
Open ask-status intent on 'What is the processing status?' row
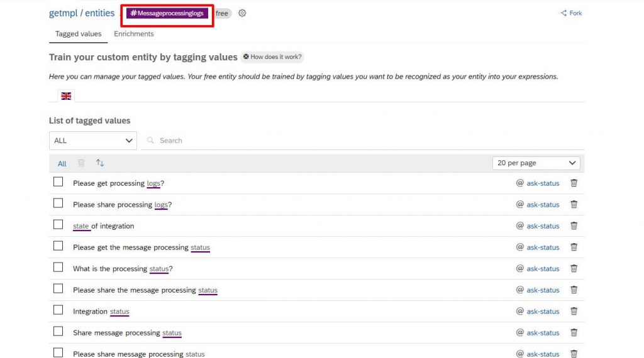tap(543, 269)
